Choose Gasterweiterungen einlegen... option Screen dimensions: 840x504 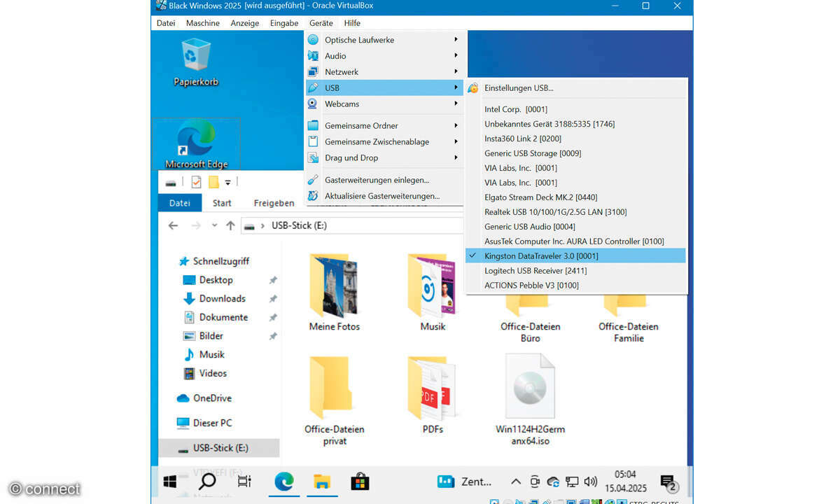377,180
